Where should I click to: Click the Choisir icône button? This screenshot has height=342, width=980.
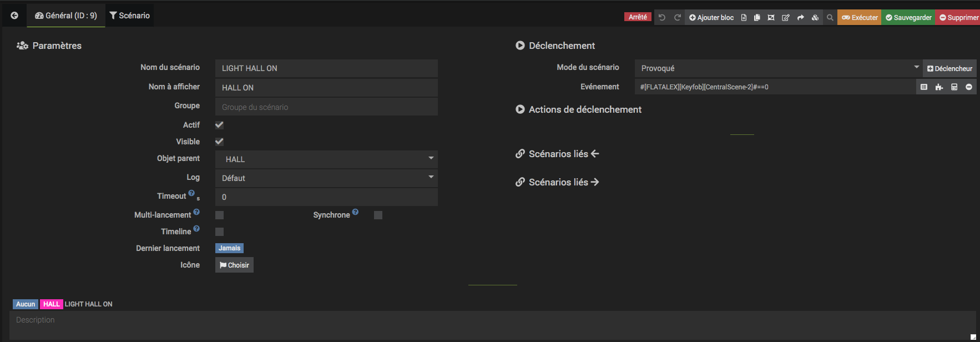(234, 265)
